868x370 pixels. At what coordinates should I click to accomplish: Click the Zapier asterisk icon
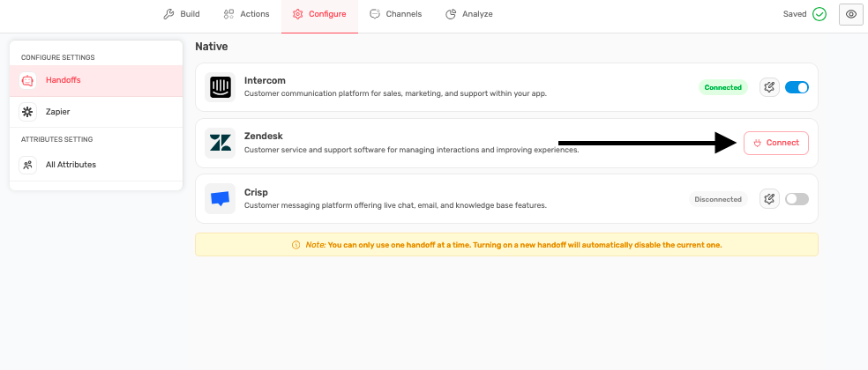[27, 112]
